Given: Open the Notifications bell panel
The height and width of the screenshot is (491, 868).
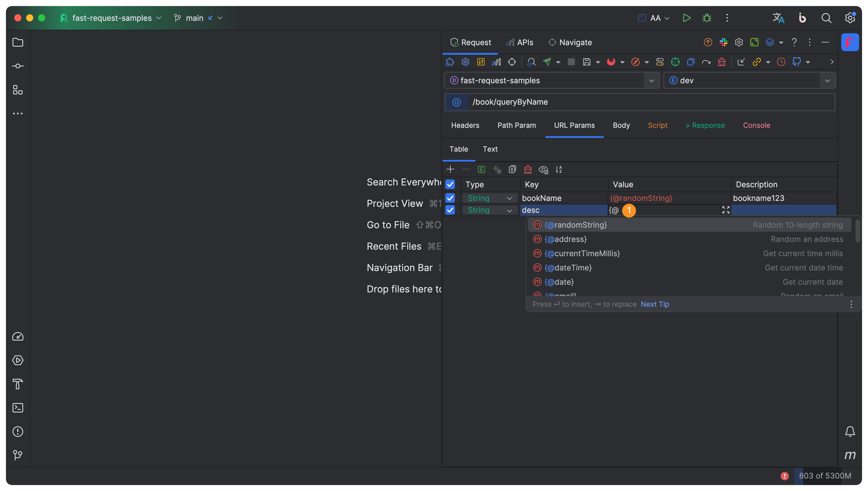Looking at the screenshot, I should click(x=850, y=431).
